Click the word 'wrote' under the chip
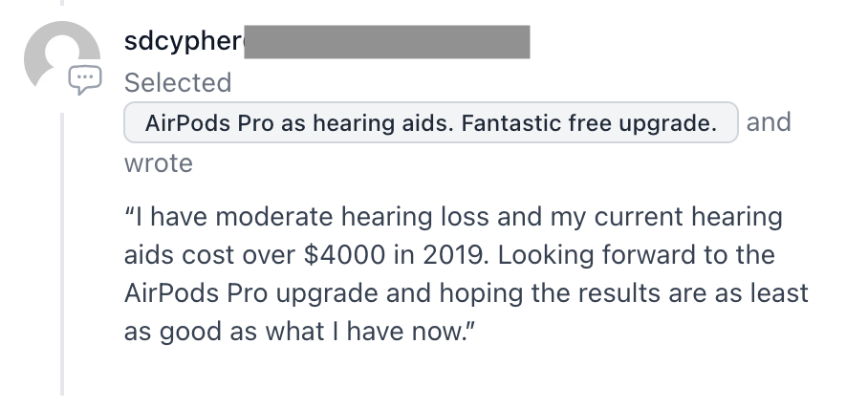This screenshot has width=868, height=409. click(x=159, y=163)
